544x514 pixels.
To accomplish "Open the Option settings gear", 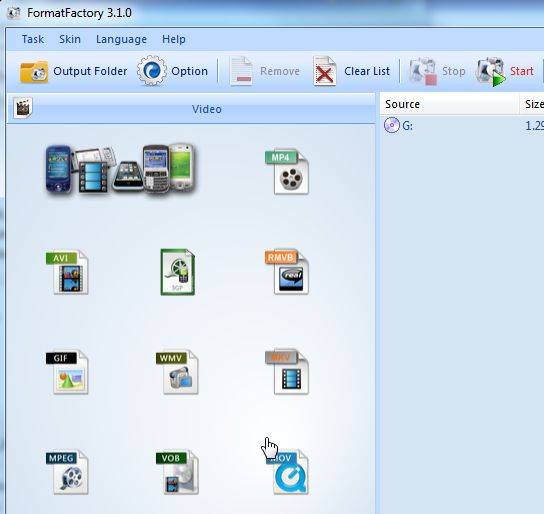I will point(172,71).
